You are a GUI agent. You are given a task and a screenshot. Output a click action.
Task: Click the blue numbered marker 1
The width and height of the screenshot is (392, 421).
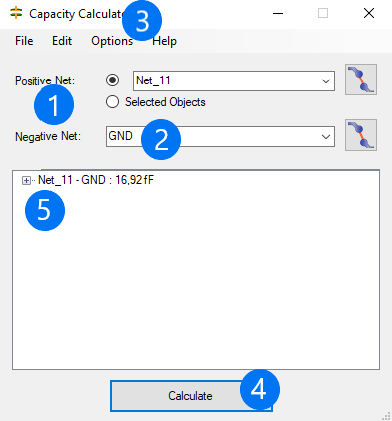(x=54, y=105)
